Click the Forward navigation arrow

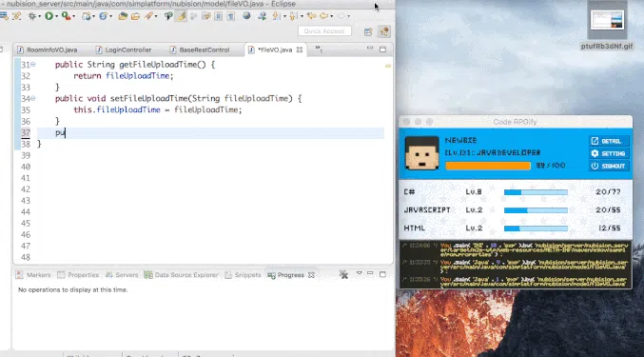tap(341, 16)
